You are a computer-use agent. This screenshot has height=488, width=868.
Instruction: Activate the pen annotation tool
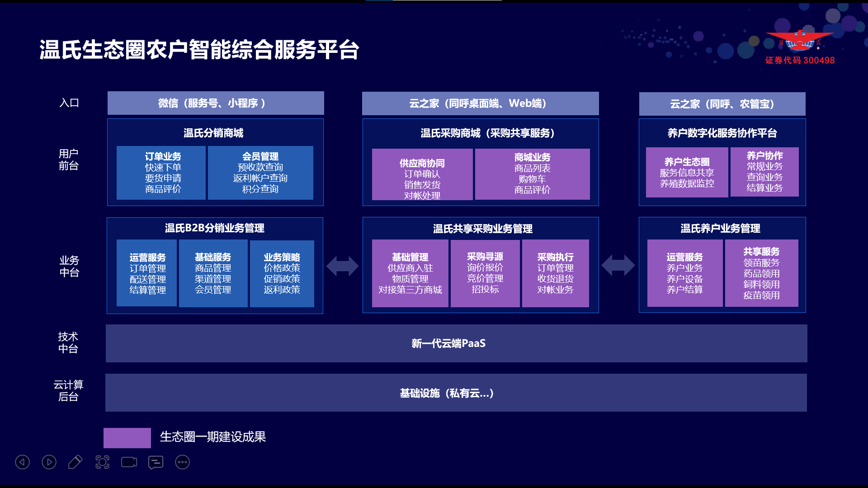point(75,462)
